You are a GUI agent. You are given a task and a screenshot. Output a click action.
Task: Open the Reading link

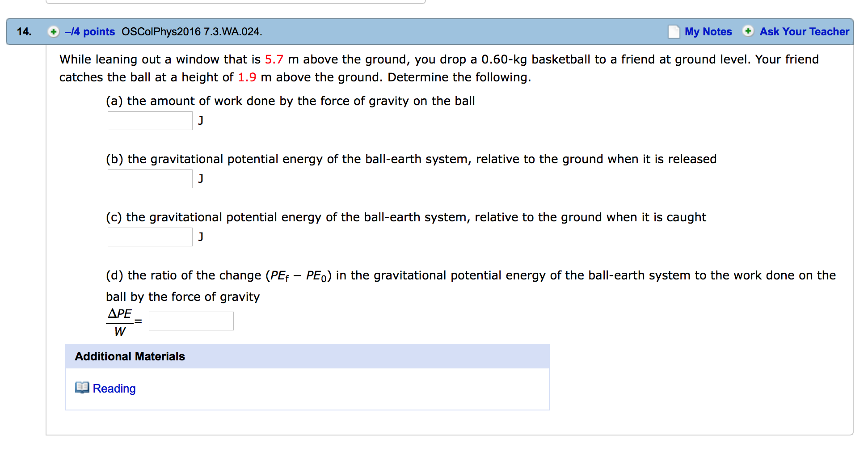[x=114, y=389]
